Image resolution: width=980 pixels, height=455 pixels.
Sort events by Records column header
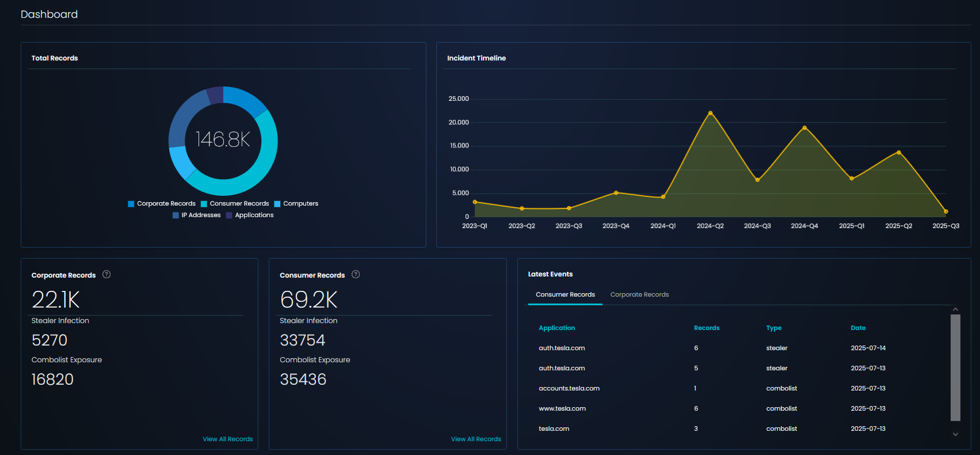706,328
